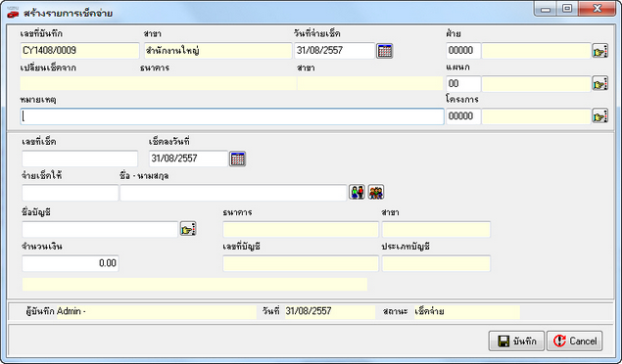Click the ชื่อ - นามสกุล name field
Viewport: 622px width, 364px height.
point(233,193)
